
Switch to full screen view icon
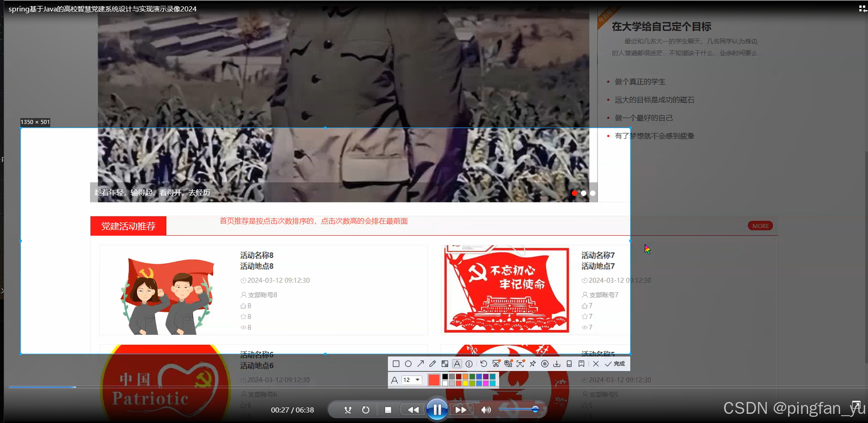click(856, 406)
